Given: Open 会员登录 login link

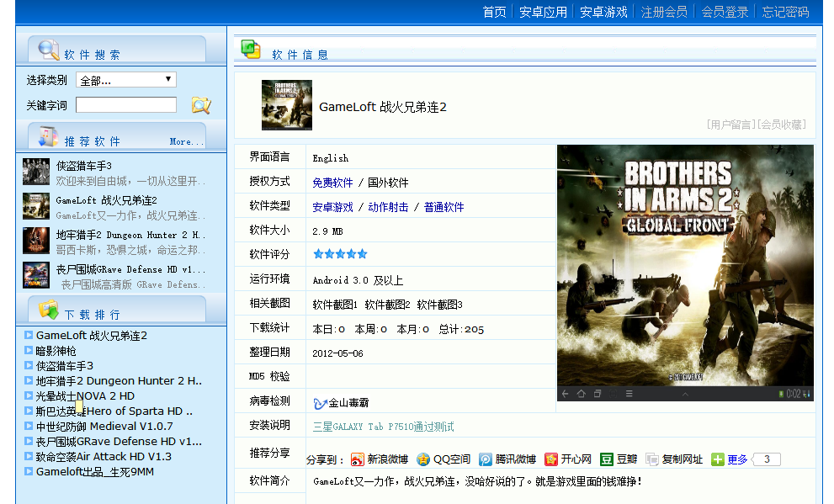Looking at the screenshot, I should point(725,12).
